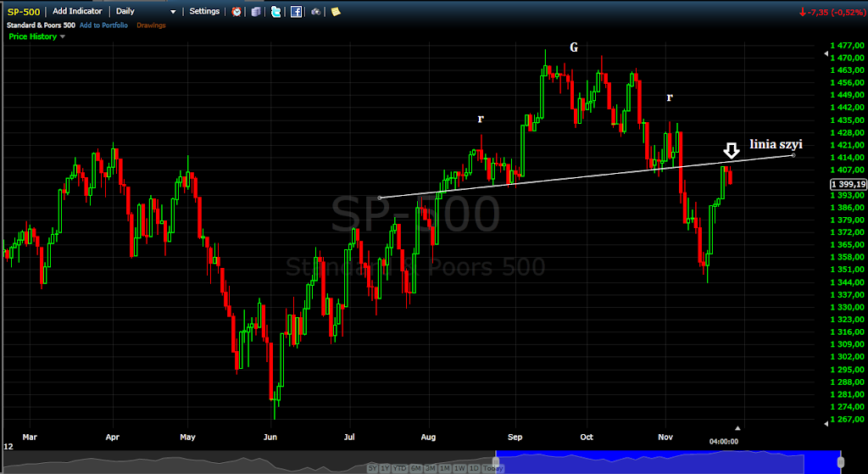Select the YTD range button
This screenshot has width=868, height=474.
400,468
